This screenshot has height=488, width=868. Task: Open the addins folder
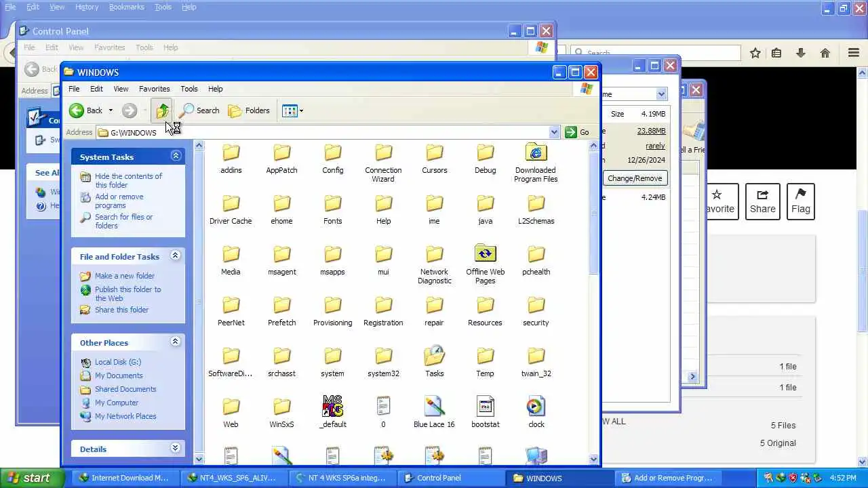[231, 160]
